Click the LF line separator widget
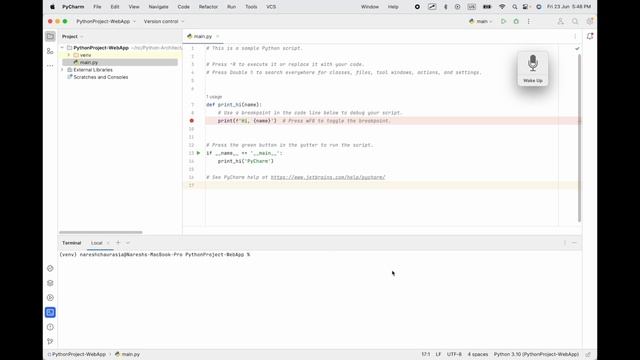640x360 pixels. pyautogui.click(x=438, y=354)
